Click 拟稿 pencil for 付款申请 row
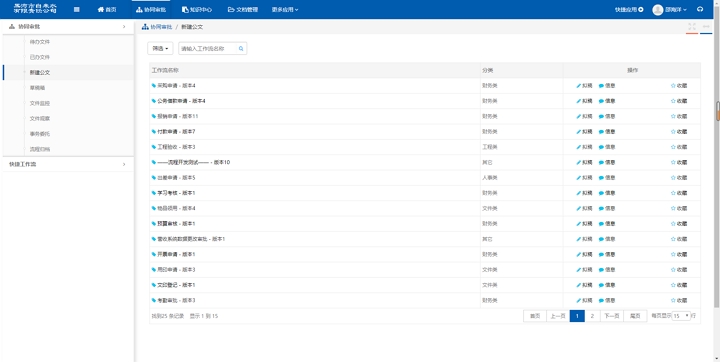 584,132
